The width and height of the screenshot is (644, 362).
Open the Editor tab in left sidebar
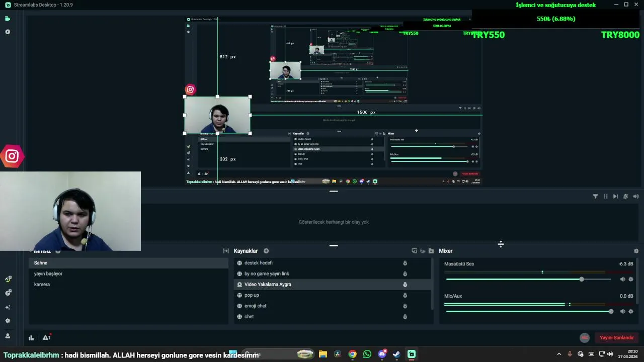click(7, 19)
